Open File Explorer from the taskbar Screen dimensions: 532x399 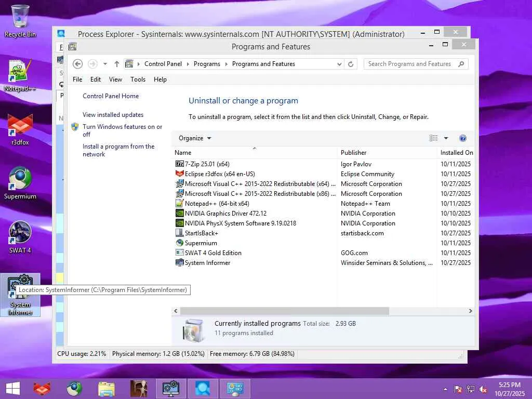coord(106,389)
